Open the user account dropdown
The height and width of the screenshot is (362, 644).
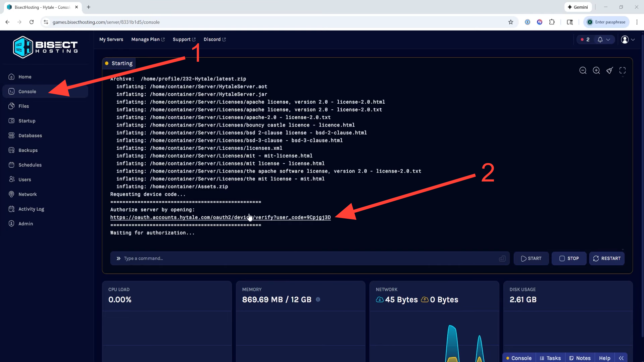(628, 40)
